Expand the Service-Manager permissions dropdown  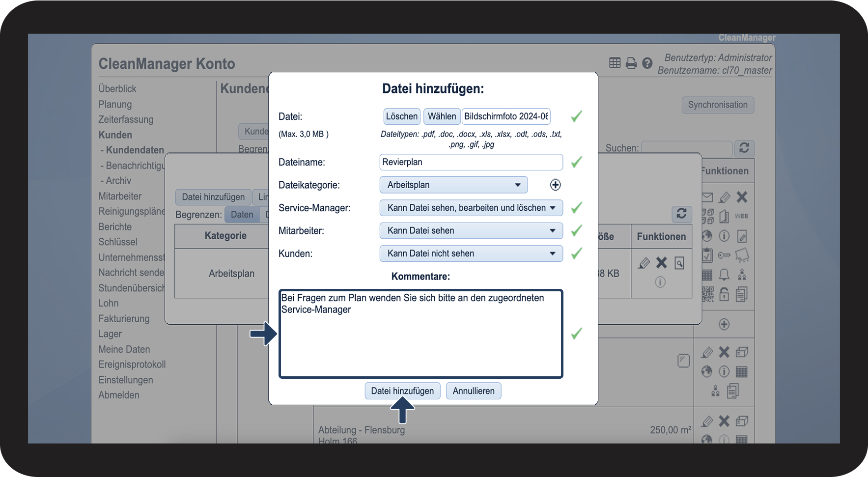click(x=471, y=208)
